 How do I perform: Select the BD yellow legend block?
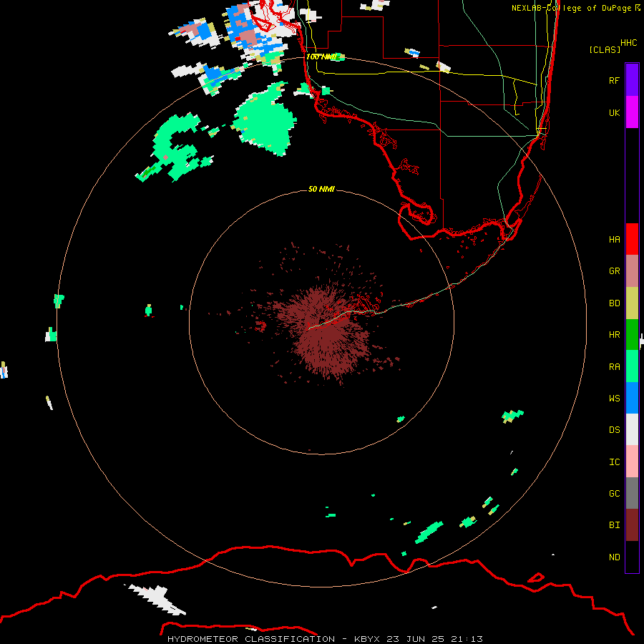(x=632, y=303)
